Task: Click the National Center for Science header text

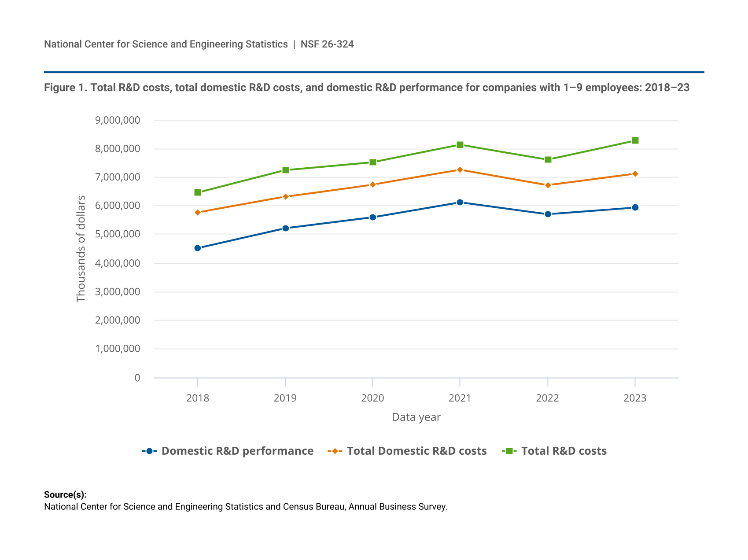Action: [x=166, y=44]
